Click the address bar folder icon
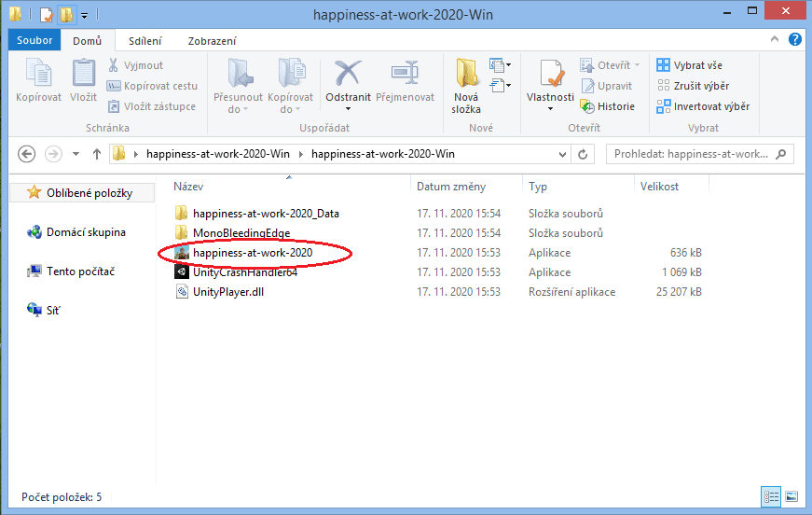 point(119,153)
